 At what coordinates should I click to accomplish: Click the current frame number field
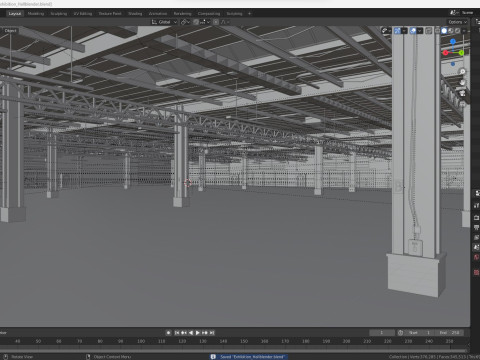click(382, 333)
